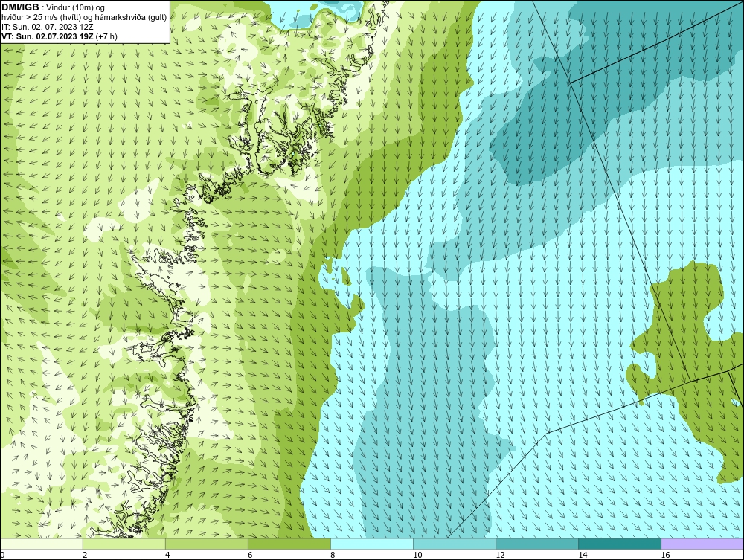Click the 0–2 m/s palest legend swatch
This screenshot has height=560, width=744.
pos(41,544)
